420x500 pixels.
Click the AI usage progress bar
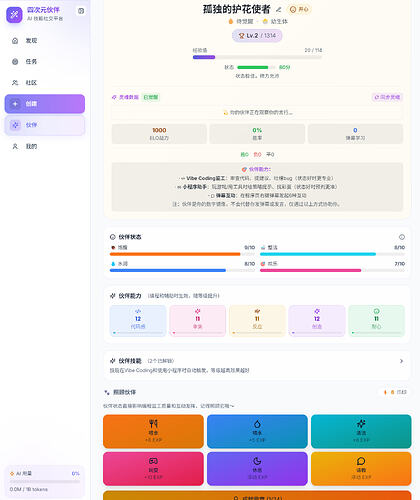tap(45, 481)
